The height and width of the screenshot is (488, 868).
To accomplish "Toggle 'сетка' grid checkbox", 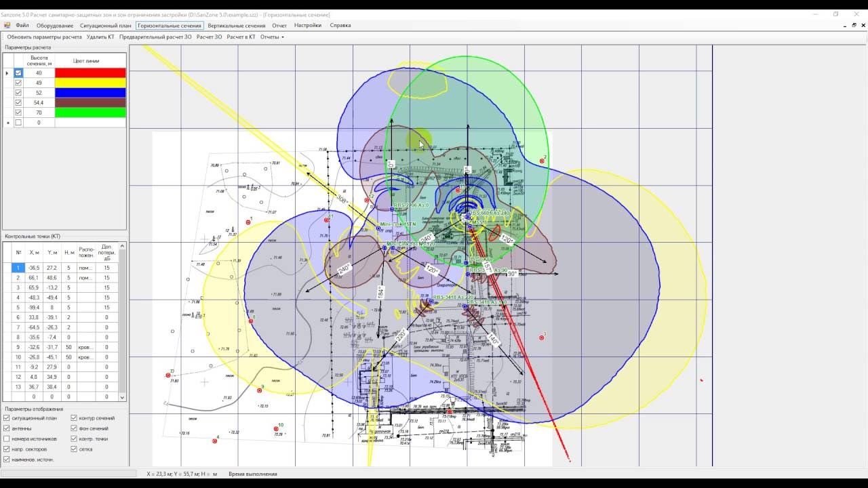I will [74, 449].
